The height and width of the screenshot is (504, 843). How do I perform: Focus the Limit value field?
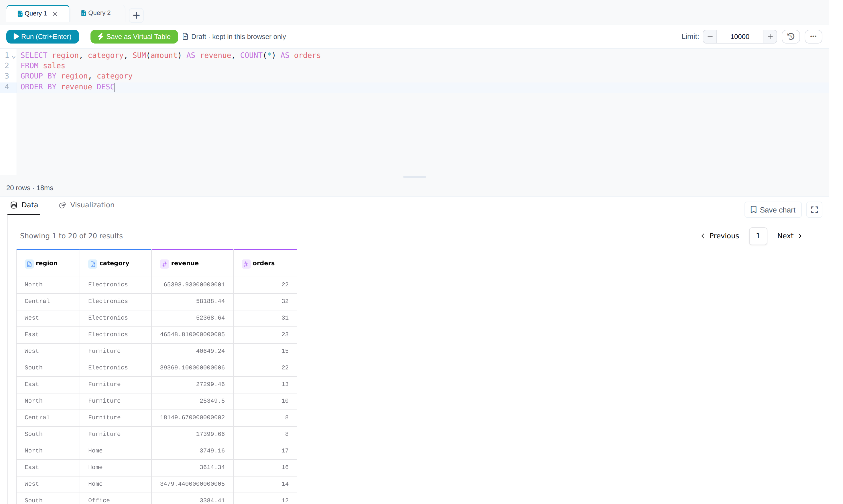tap(740, 37)
